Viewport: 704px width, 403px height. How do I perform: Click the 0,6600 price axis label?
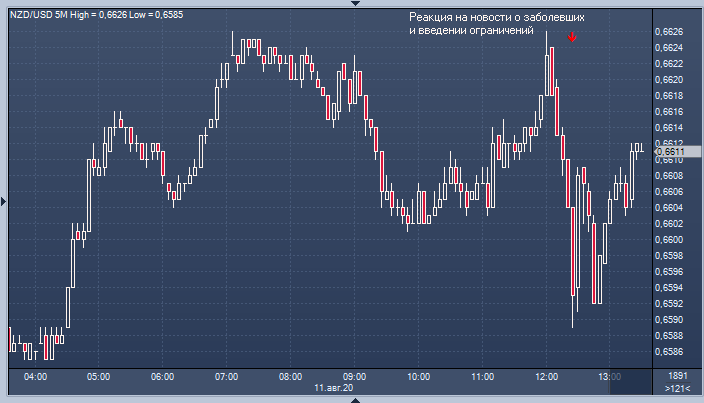[x=668, y=240]
